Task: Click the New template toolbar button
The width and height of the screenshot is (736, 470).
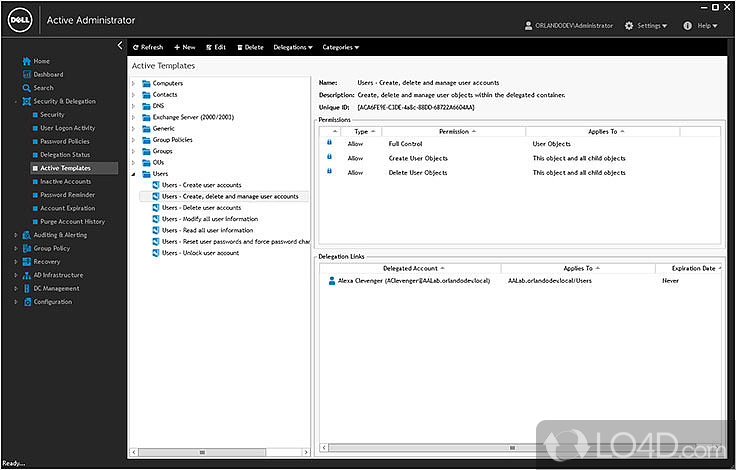Action: pyautogui.click(x=185, y=47)
